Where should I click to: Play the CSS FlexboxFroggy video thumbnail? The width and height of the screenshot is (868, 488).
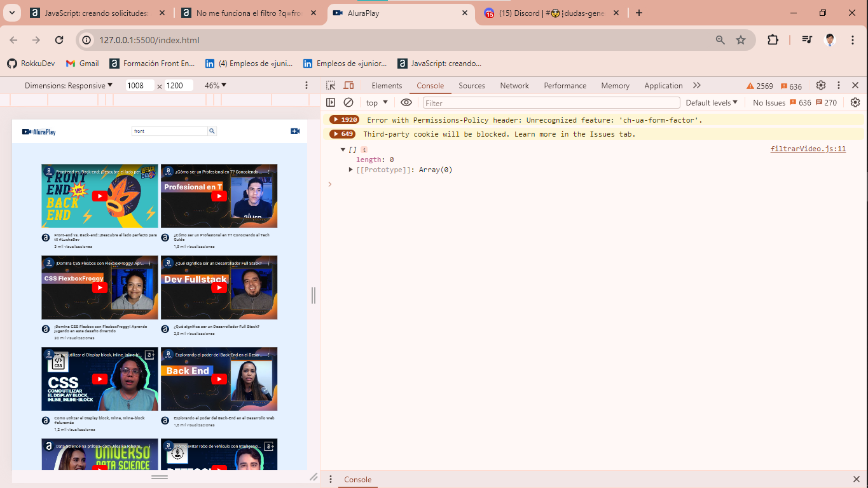pyautogui.click(x=100, y=288)
